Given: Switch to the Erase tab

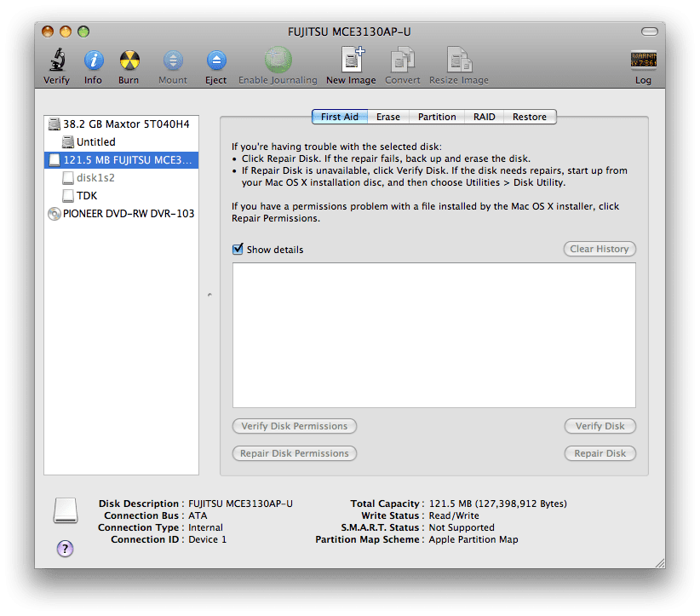Looking at the screenshot, I should (x=388, y=117).
